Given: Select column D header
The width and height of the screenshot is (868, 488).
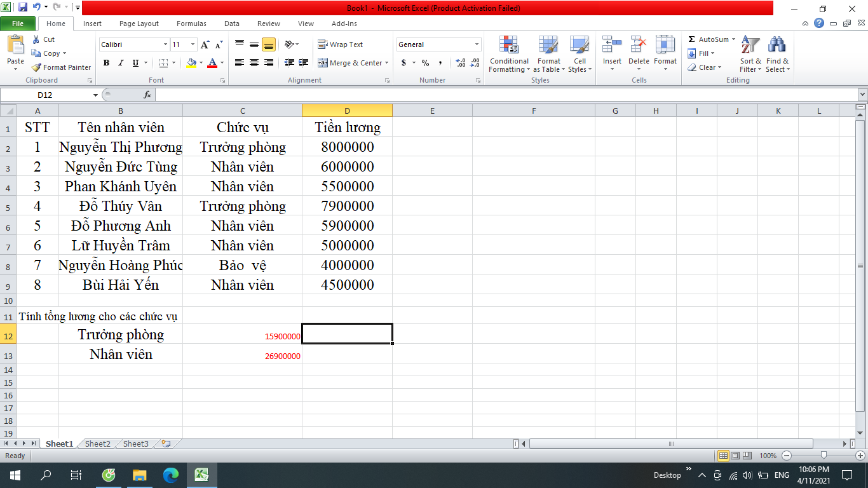Looking at the screenshot, I should [x=347, y=111].
